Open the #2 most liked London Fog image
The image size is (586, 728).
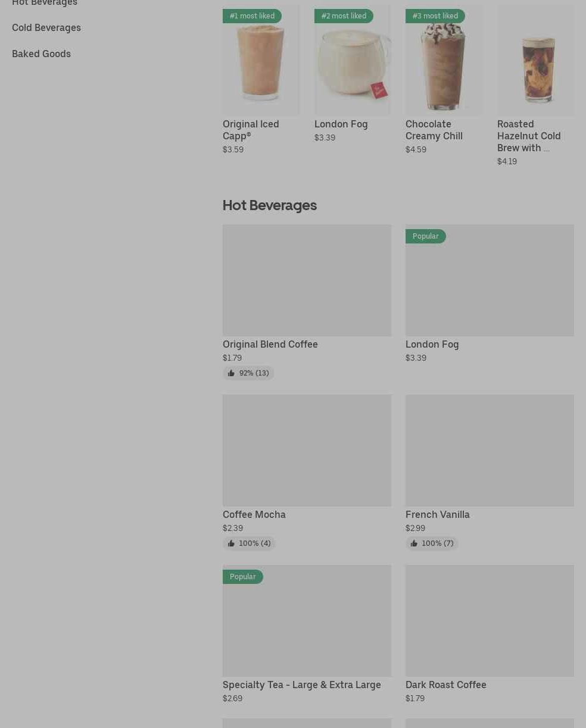(353, 60)
